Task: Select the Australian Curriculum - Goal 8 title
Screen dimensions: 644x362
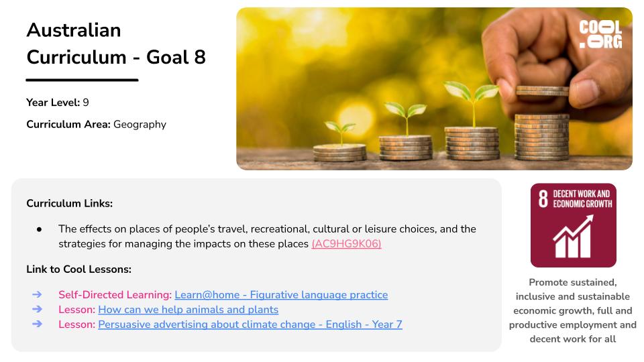Action: pyautogui.click(x=116, y=44)
